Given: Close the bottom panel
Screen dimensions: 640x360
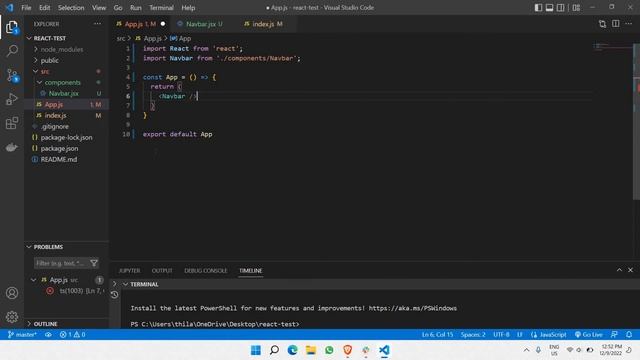Looking at the screenshot, I should pyautogui.click(x=630, y=270).
